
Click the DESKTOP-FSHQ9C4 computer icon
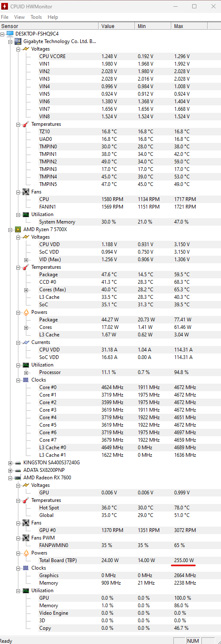10,34
